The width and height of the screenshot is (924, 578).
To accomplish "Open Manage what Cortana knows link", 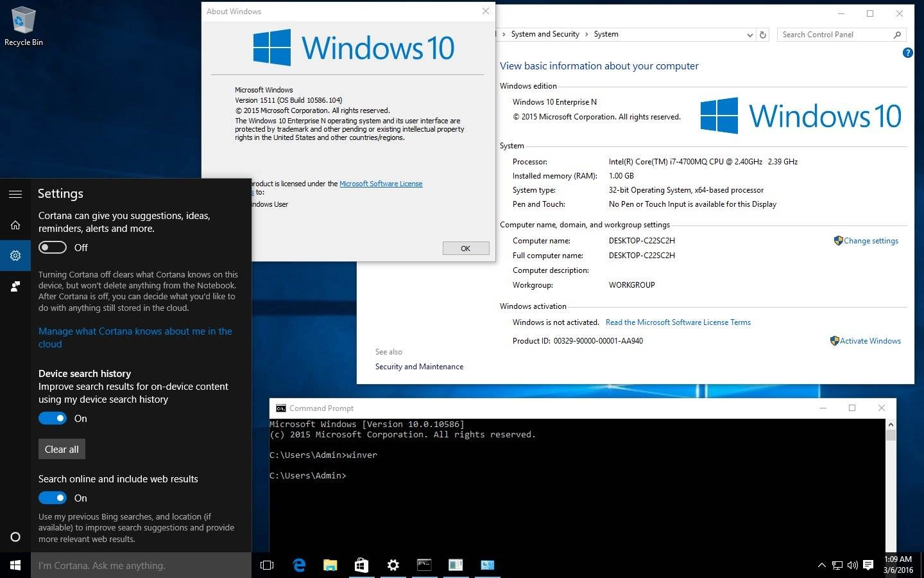I will tap(135, 338).
